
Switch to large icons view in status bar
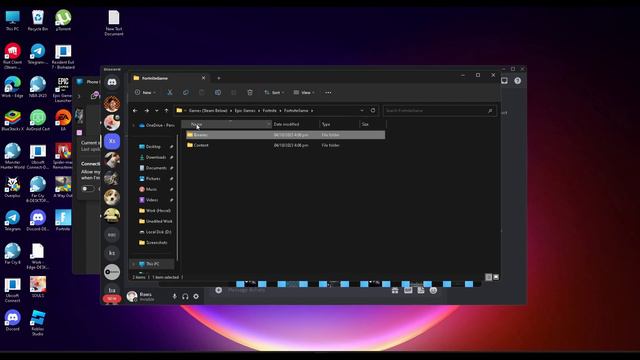[x=496, y=277]
